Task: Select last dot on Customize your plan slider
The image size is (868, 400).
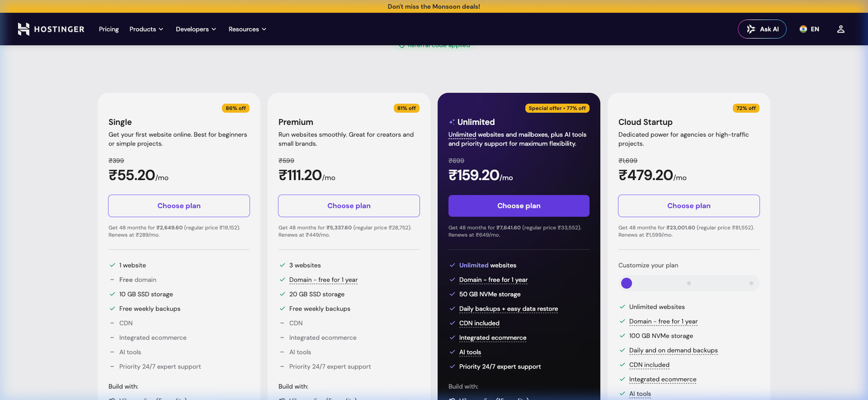Action: coord(751,283)
